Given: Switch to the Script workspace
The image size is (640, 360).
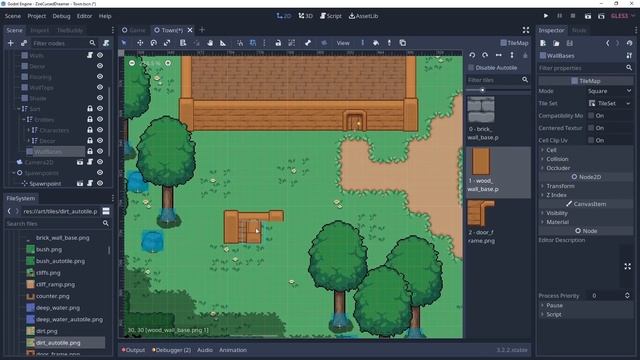Looking at the screenshot, I should (331, 16).
